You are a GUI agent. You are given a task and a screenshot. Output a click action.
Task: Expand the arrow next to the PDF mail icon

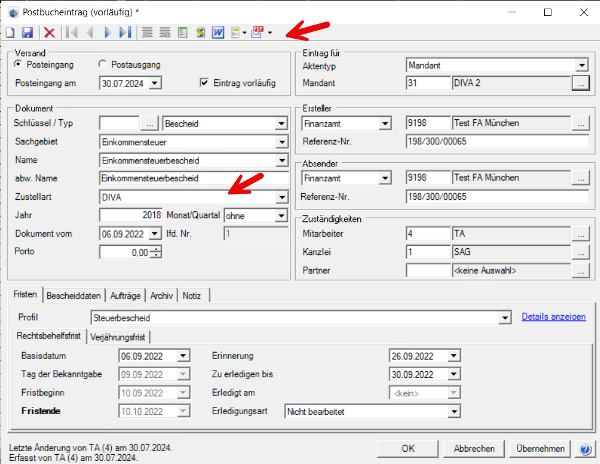pos(270,33)
